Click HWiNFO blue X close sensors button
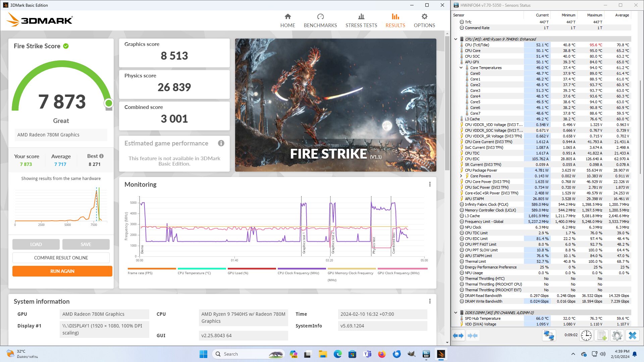Viewport: 644px width, 362px height. (x=632, y=336)
